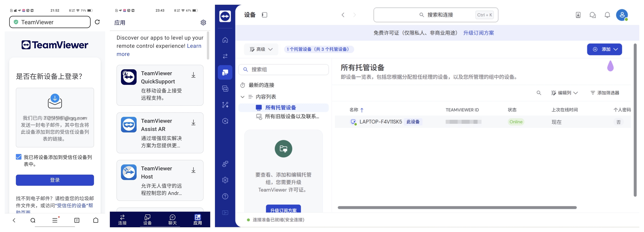Open notifications bell icon

pyautogui.click(x=607, y=15)
